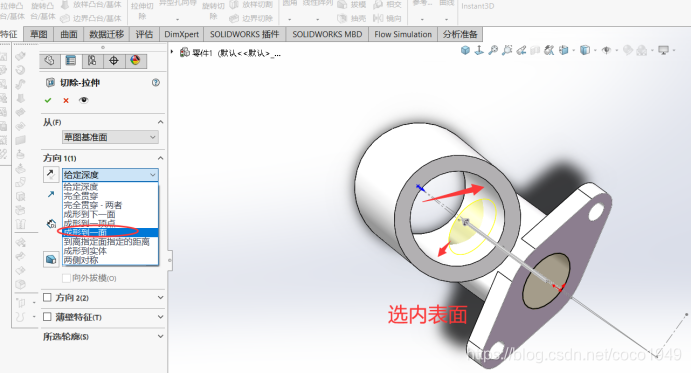The height and width of the screenshot is (373, 691).
Task: Open the DisplayManager color ball tab
Action: coord(135,61)
